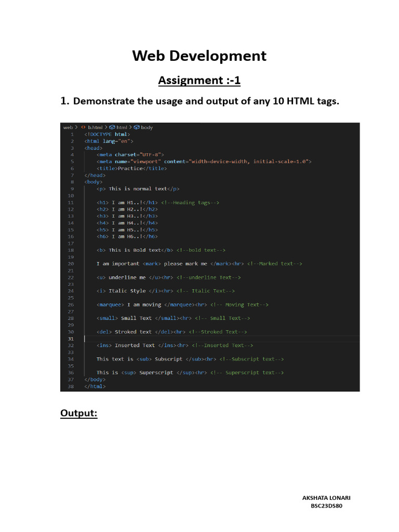
Task: Click the 'Moving Text' comment
Action: coord(239,304)
